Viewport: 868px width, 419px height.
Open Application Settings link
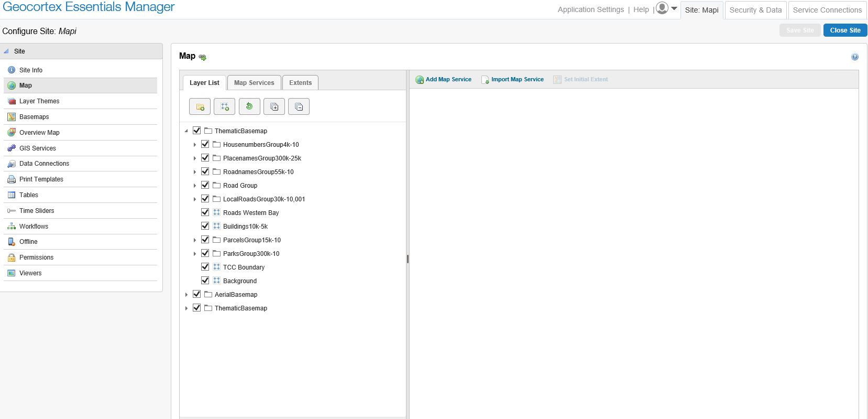(x=591, y=9)
